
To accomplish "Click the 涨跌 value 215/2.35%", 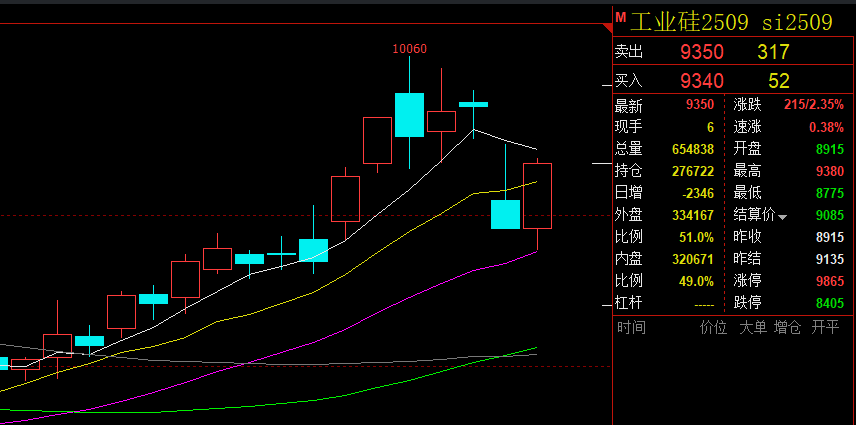I will (x=813, y=105).
